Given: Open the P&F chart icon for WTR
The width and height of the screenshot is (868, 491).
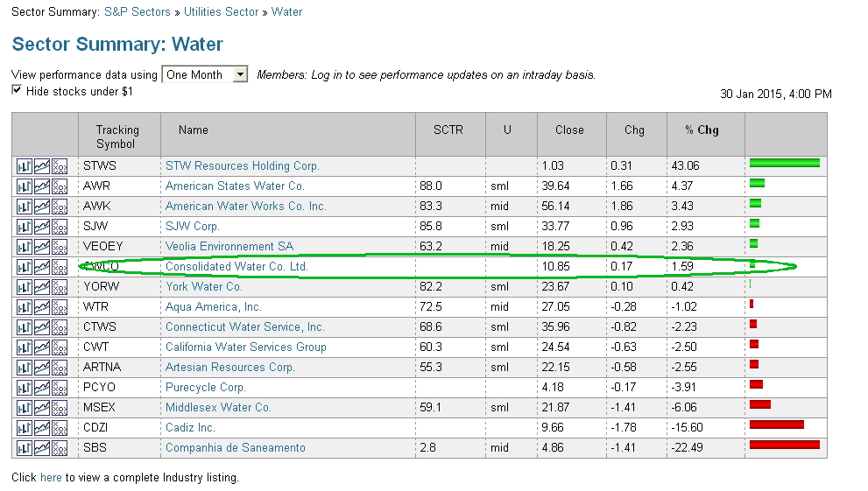Looking at the screenshot, I should coord(60,307).
